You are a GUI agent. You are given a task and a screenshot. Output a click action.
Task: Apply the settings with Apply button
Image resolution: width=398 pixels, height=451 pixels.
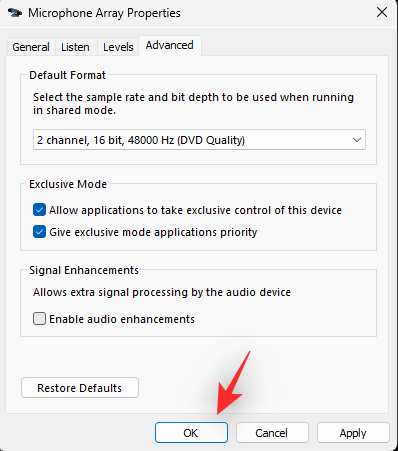(x=353, y=433)
